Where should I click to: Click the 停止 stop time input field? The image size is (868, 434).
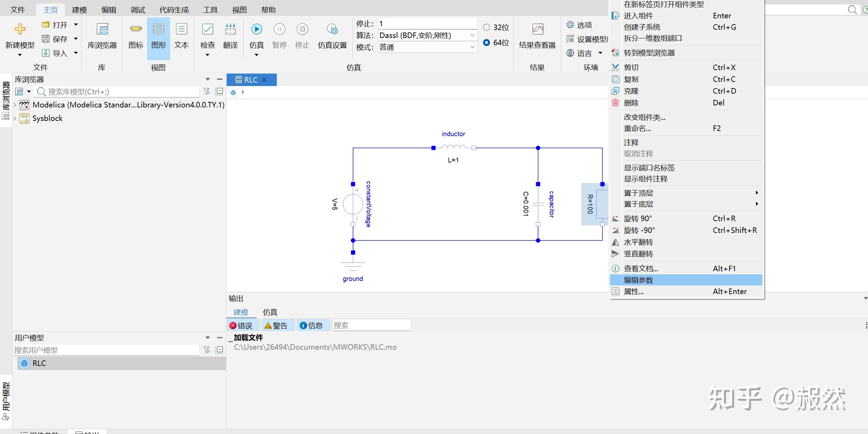click(428, 23)
